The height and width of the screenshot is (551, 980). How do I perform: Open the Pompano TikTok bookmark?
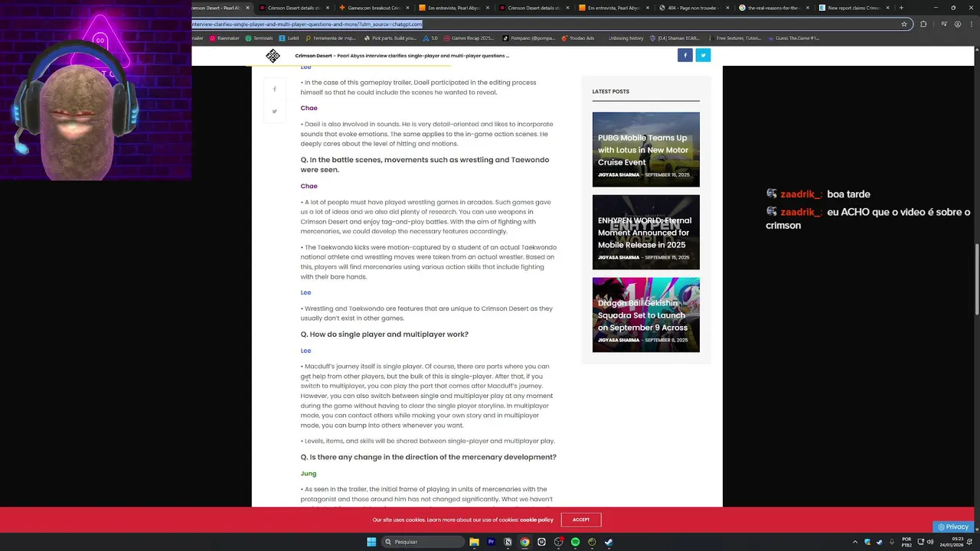coord(529,37)
